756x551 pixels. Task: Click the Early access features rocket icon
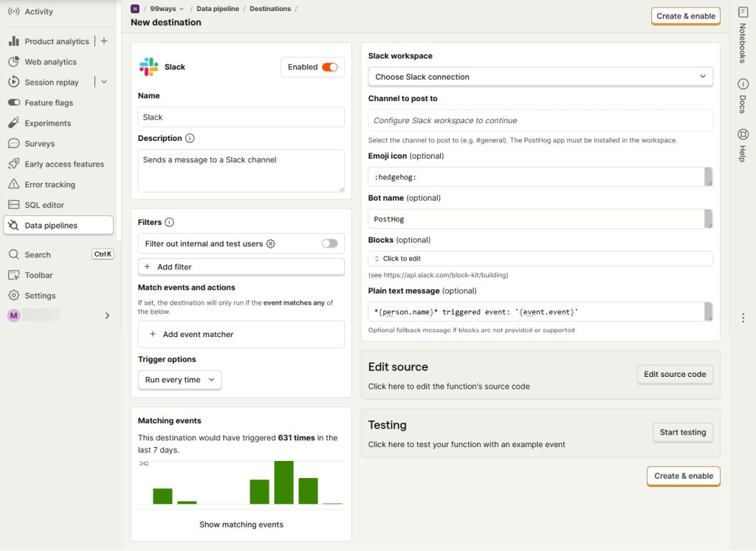pos(14,164)
